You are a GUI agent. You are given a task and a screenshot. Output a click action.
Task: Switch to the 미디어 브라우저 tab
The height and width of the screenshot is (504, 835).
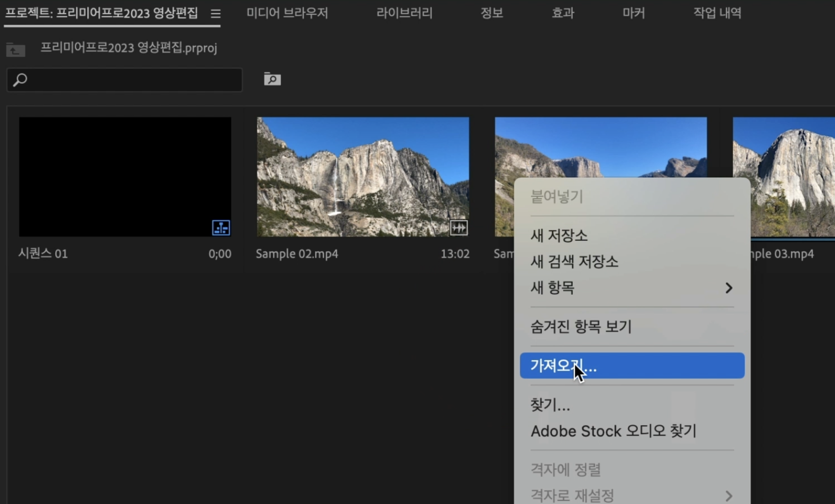coord(287,13)
